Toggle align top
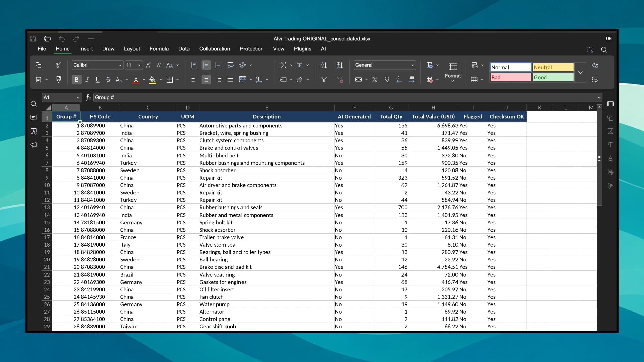 (194, 65)
